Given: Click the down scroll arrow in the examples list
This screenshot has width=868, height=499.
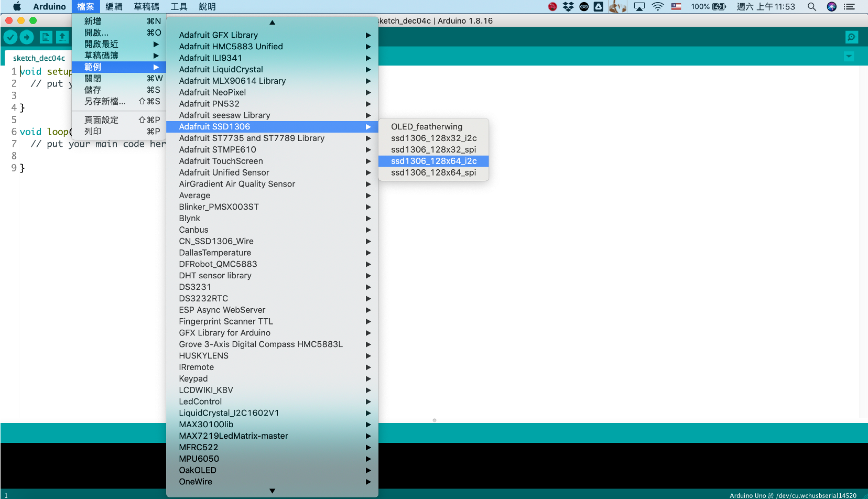Looking at the screenshot, I should 272,491.
